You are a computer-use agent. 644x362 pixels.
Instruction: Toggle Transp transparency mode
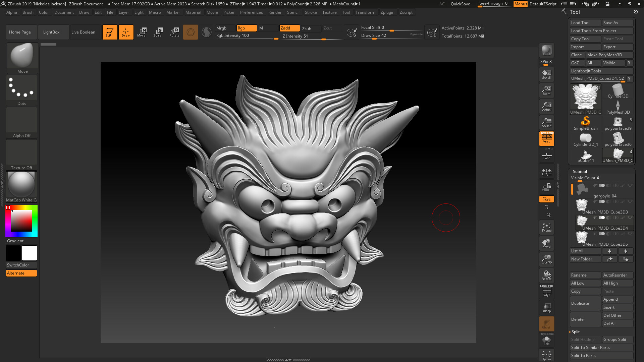click(546, 308)
